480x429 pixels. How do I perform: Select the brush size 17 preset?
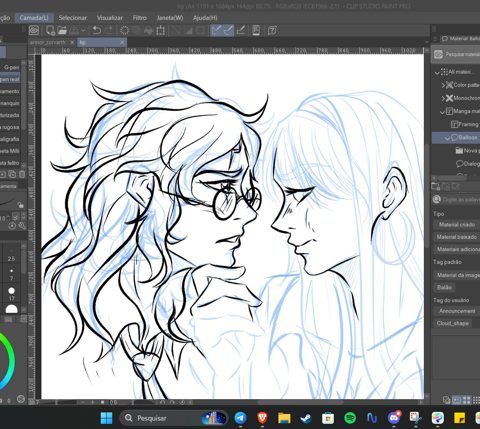coord(11,294)
